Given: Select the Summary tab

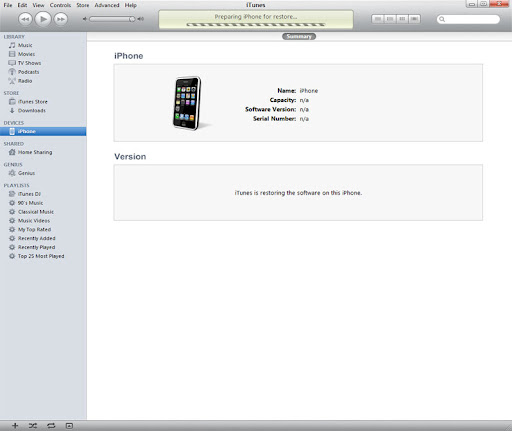Looking at the screenshot, I should click(299, 36).
